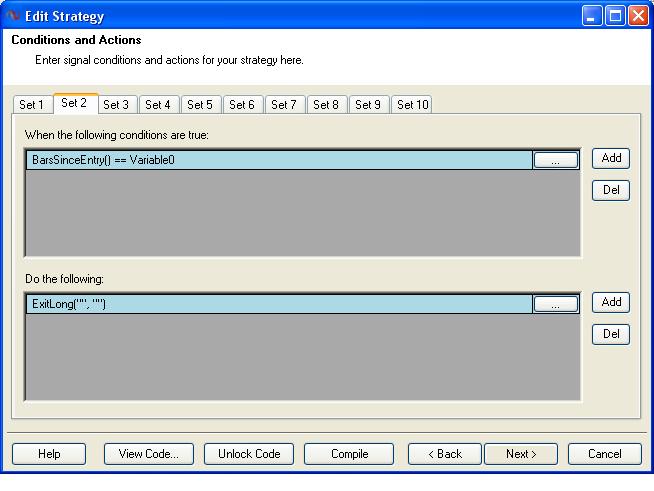Open the Set 10 tab
This screenshot has width=654, height=491.
tap(412, 105)
